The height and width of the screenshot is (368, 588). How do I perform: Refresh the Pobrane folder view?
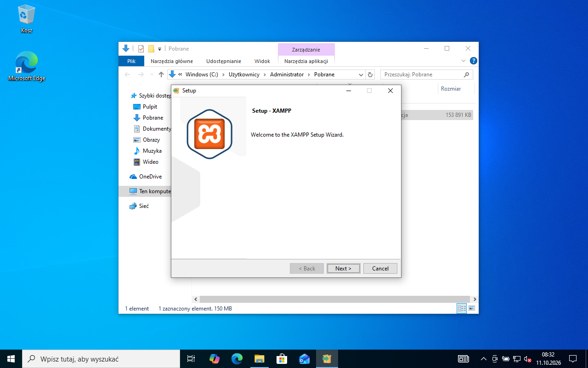(371, 75)
